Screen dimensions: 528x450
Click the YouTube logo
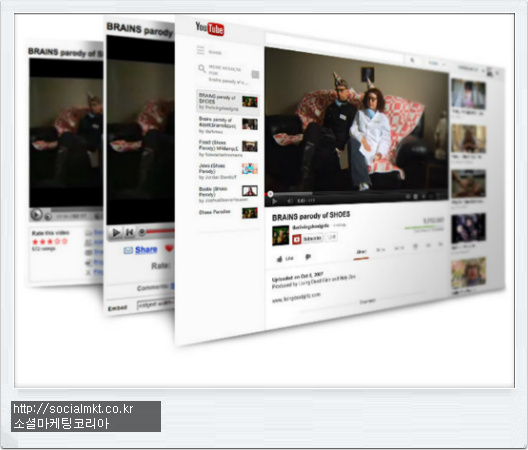click(x=210, y=28)
